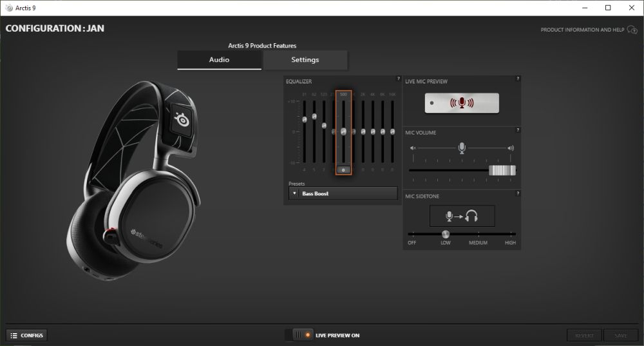Click the Configuration: JAN heading

click(55, 28)
